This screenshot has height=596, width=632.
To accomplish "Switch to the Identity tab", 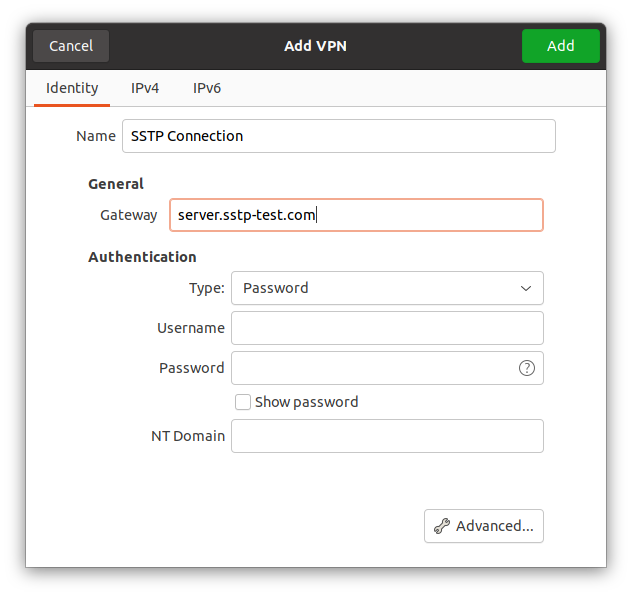I will click(72, 88).
